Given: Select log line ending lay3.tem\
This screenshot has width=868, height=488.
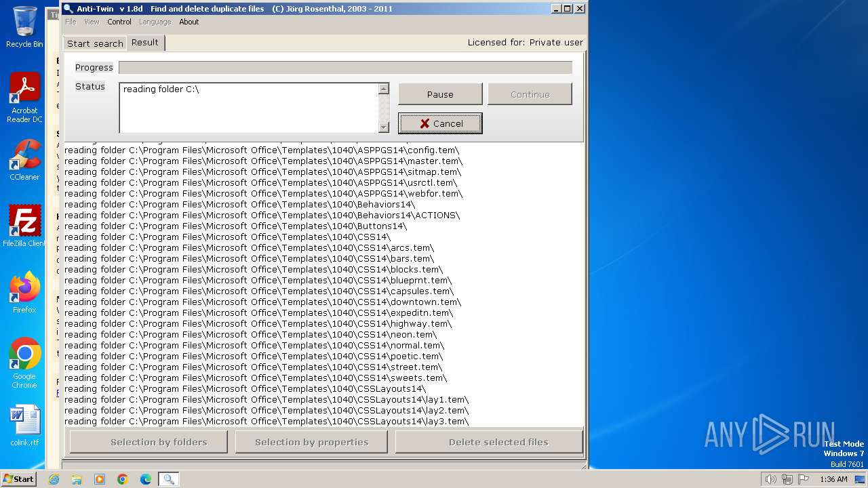Looking at the screenshot, I should [x=267, y=422].
